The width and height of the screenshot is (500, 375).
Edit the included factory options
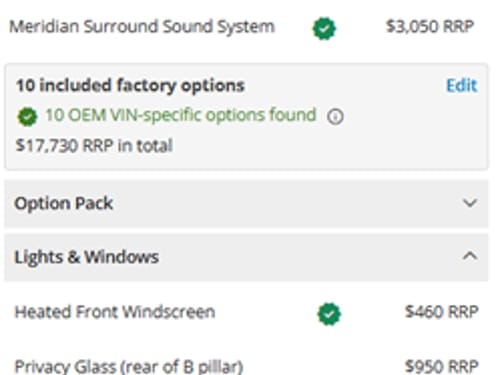coord(462,85)
